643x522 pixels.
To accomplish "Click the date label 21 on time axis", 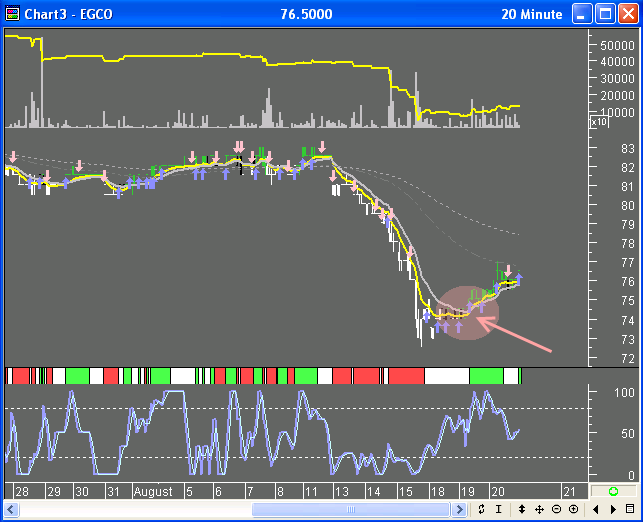I will [x=569, y=491].
